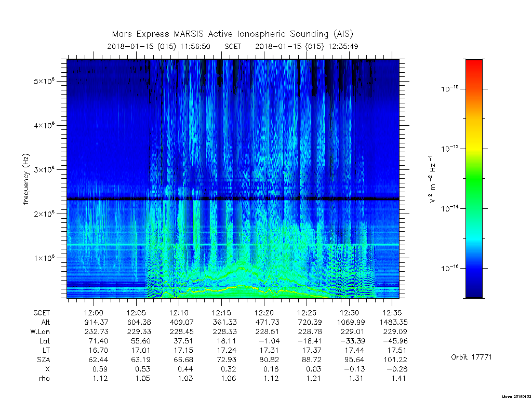Select the 12:30 time axis label
Viewport: 532px width, 399px height.
[350, 313]
